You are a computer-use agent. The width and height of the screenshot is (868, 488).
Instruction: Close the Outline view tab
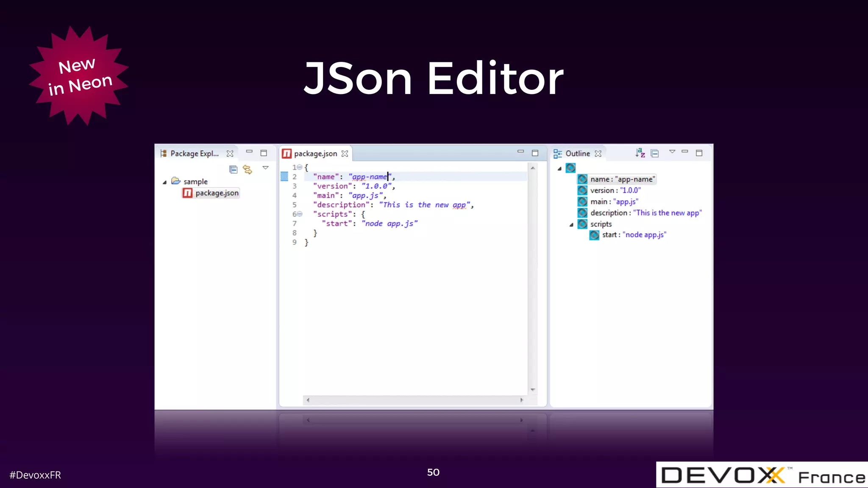598,153
